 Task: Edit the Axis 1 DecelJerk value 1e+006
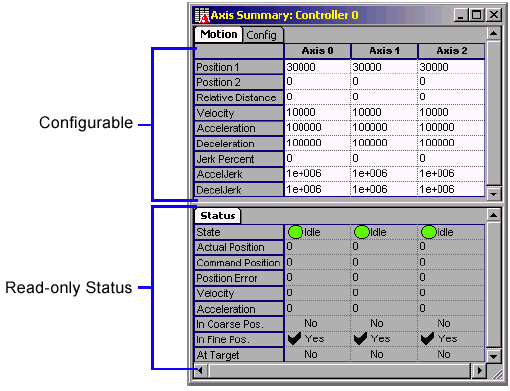point(384,189)
